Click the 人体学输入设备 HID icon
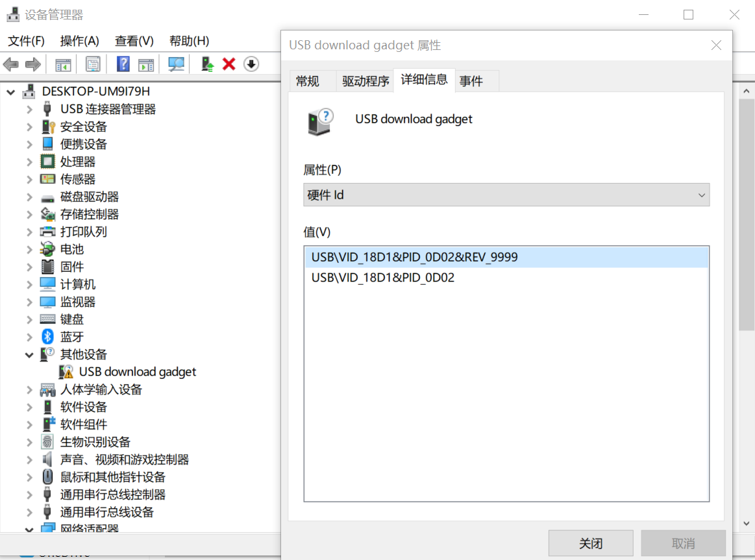This screenshot has height=560, width=755. (x=47, y=389)
